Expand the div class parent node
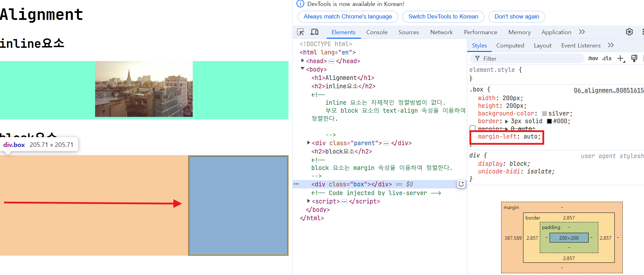644x275 pixels. (x=308, y=143)
